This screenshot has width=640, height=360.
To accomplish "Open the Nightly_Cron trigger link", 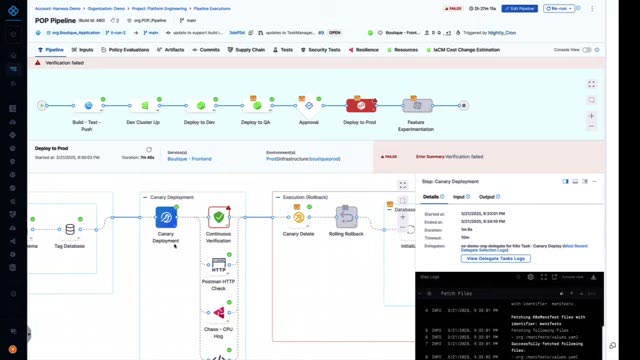I will click(x=502, y=33).
